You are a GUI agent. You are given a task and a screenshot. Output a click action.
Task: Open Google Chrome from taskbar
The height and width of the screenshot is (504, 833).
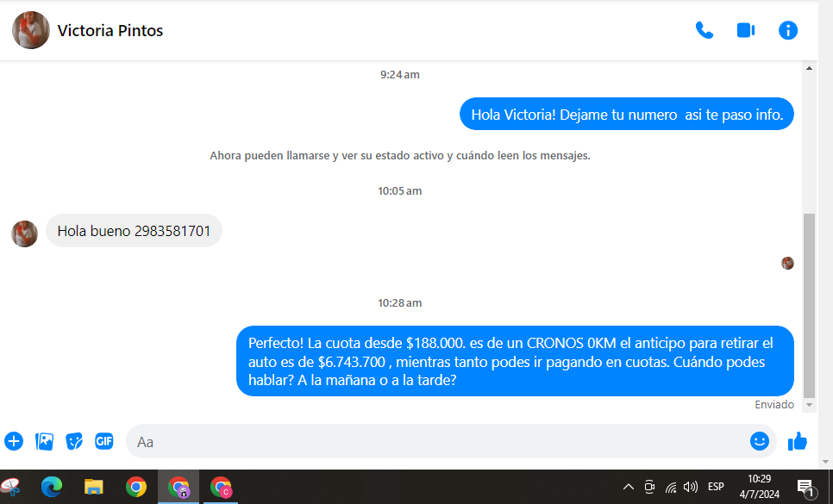[136, 487]
